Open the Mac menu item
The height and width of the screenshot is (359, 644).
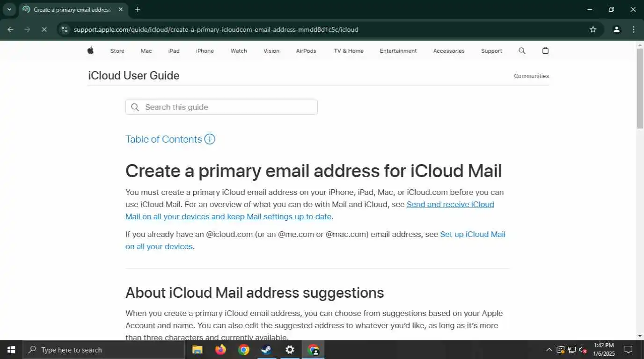click(x=146, y=51)
